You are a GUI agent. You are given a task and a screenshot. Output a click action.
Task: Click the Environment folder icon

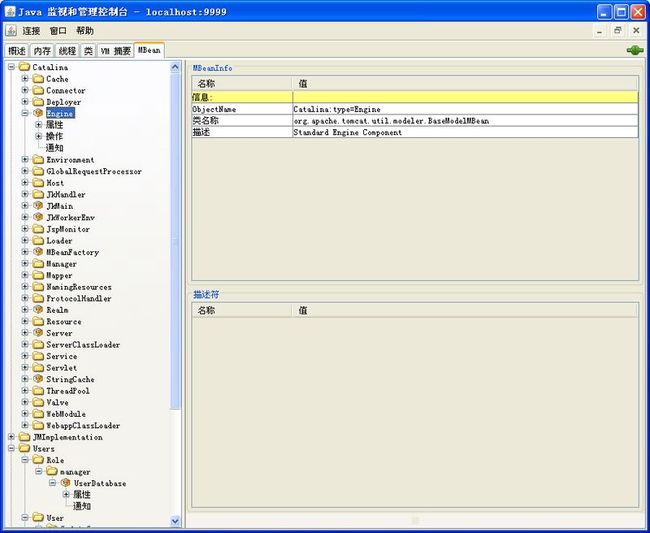38,160
